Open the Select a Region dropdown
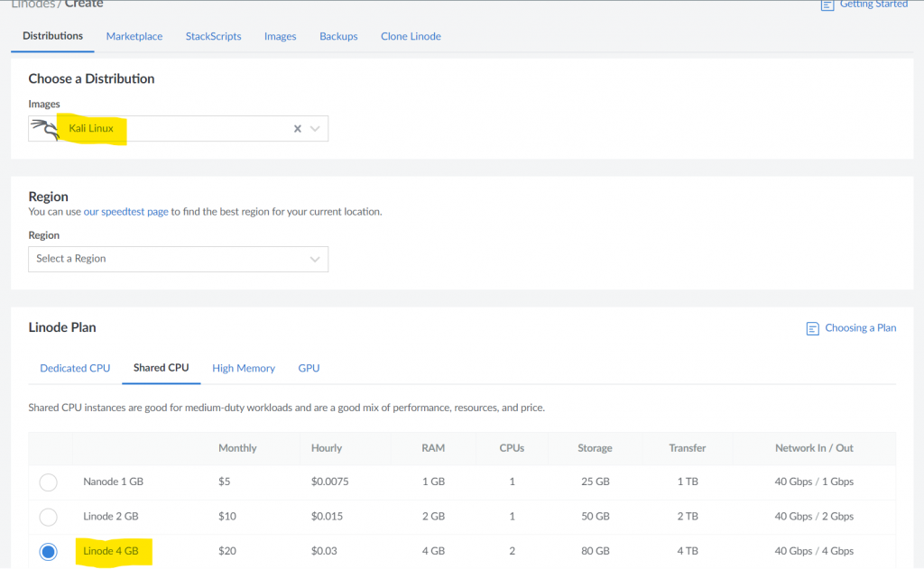The width and height of the screenshot is (924, 569). pos(178,259)
